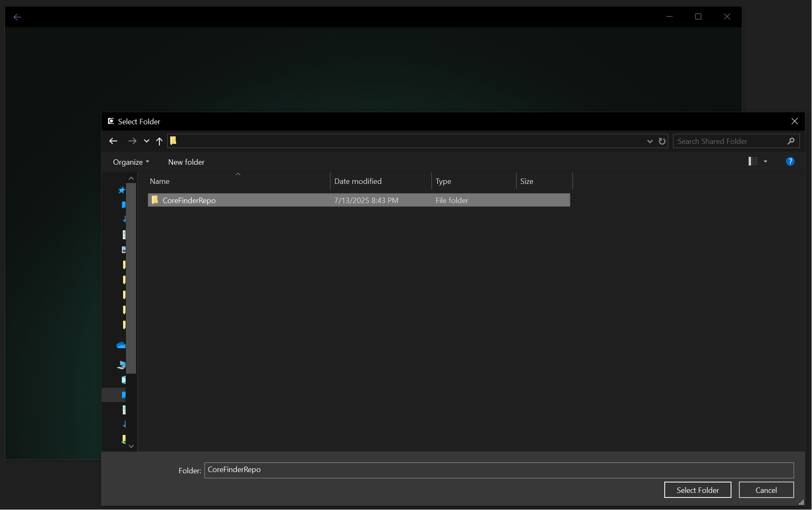Click the Documents icon in the sidebar
This screenshot has height=510, width=812.
pyautogui.click(x=124, y=234)
